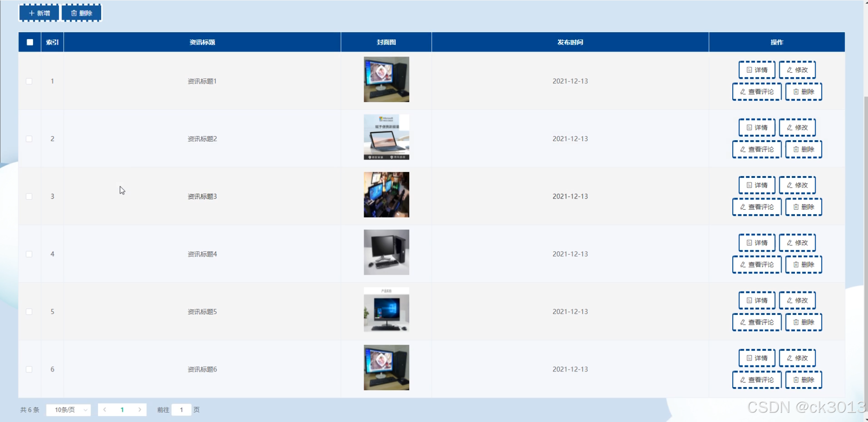
Task: Check the checkbox for row 6
Action: pos(29,369)
